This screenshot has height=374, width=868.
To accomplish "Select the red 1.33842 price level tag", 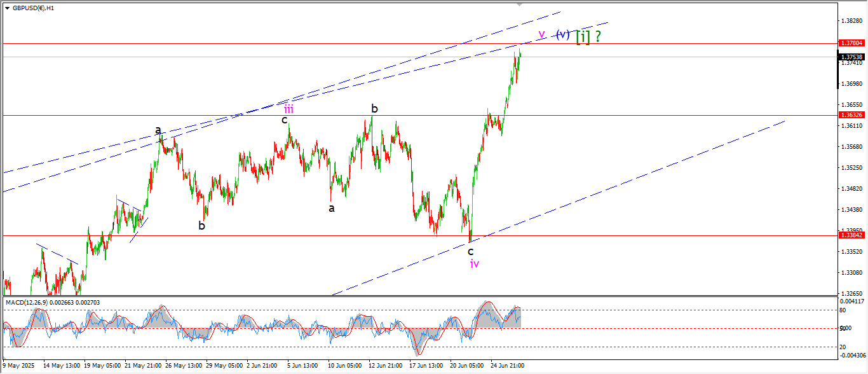I will (851, 235).
